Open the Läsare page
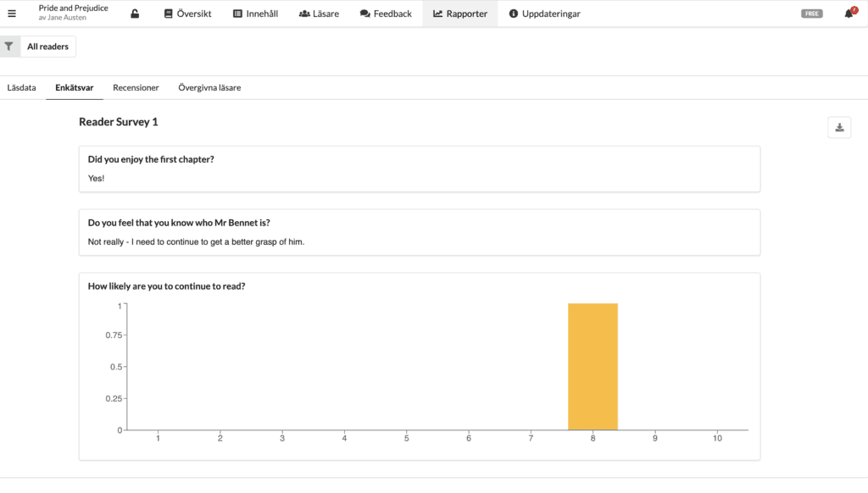The width and height of the screenshot is (868, 493). pyautogui.click(x=319, y=14)
